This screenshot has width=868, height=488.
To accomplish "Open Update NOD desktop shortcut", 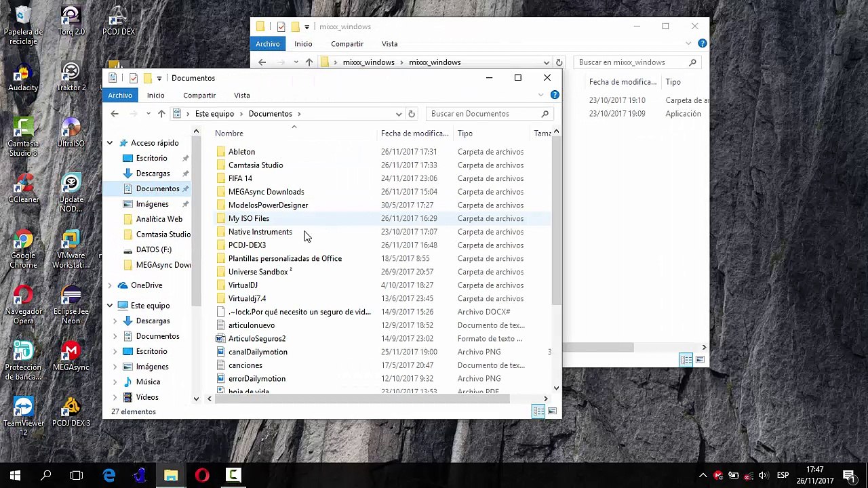I will (71, 193).
